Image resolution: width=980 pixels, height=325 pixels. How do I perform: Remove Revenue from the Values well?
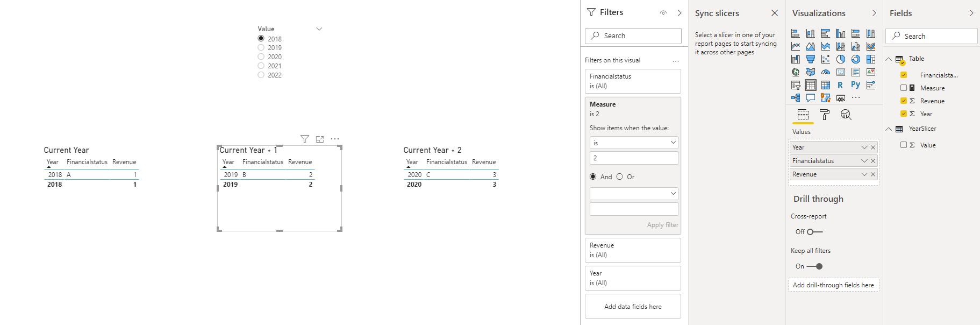[x=873, y=174]
